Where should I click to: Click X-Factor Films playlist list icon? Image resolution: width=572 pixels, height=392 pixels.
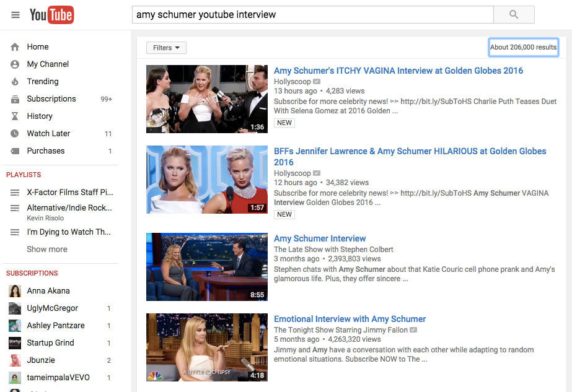(x=15, y=193)
